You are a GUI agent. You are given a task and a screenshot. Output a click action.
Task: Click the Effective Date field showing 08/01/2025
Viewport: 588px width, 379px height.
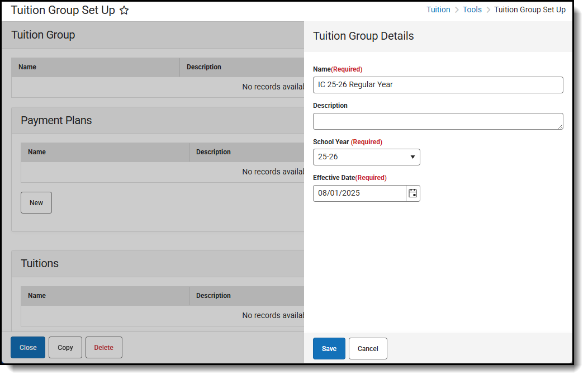pos(359,193)
